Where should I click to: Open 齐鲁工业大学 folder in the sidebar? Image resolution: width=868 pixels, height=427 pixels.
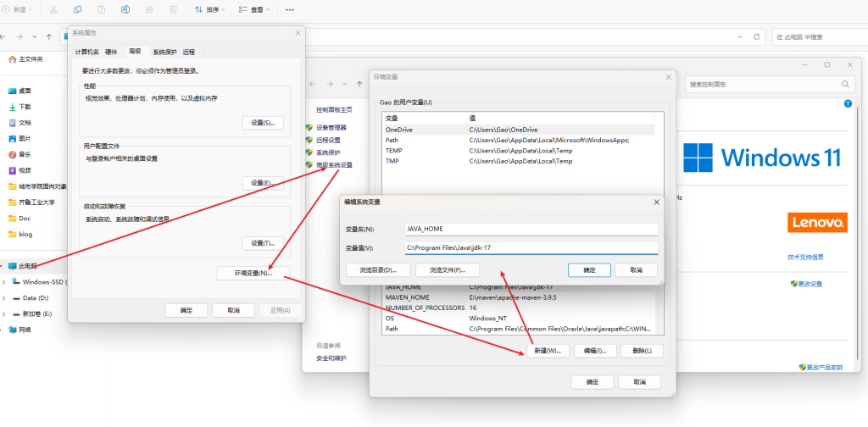[x=31, y=202]
